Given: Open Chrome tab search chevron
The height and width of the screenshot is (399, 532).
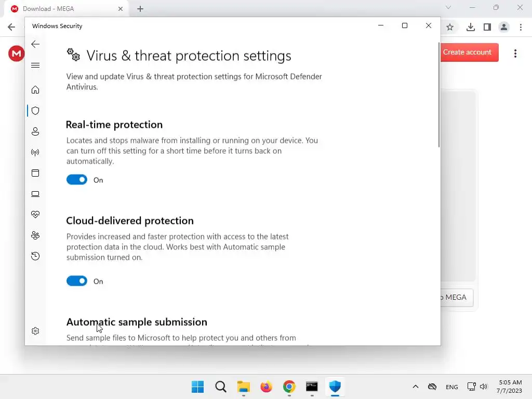Looking at the screenshot, I should 448,7.
